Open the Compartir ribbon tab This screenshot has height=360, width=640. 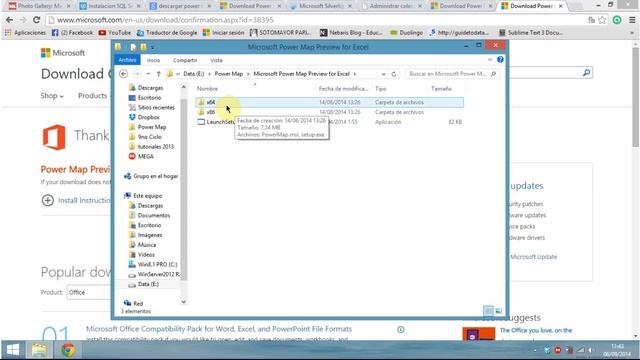click(x=185, y=60)
